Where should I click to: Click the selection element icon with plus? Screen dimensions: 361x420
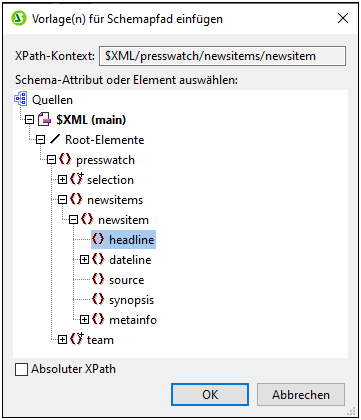click(77, 179)
